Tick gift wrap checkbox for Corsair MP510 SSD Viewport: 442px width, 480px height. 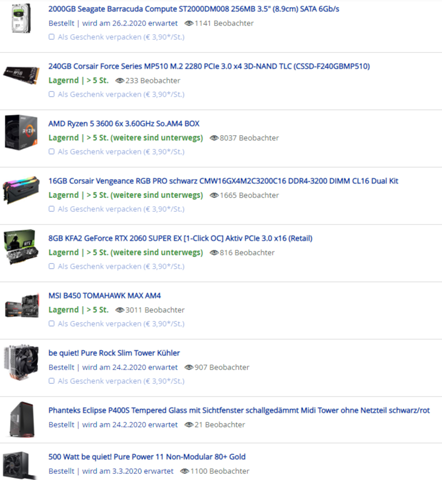tap(51, 94)
